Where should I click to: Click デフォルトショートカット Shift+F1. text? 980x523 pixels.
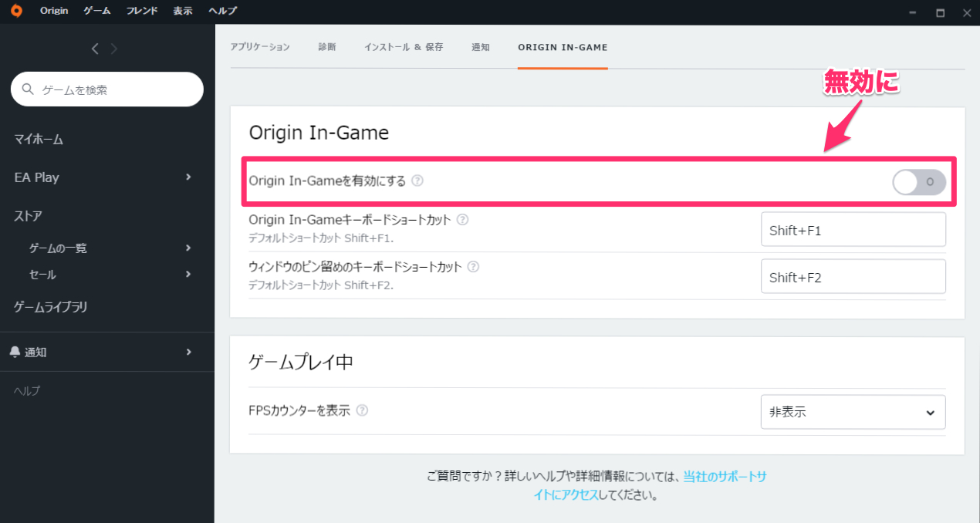(x=321, y=238)
